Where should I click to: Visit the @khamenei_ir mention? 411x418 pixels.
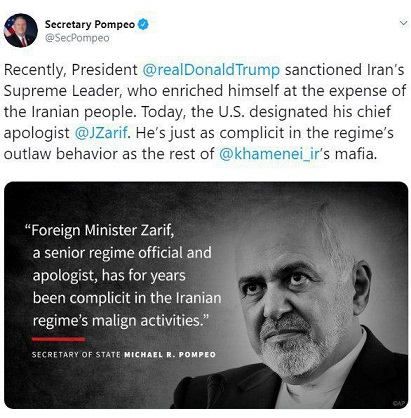269,154
